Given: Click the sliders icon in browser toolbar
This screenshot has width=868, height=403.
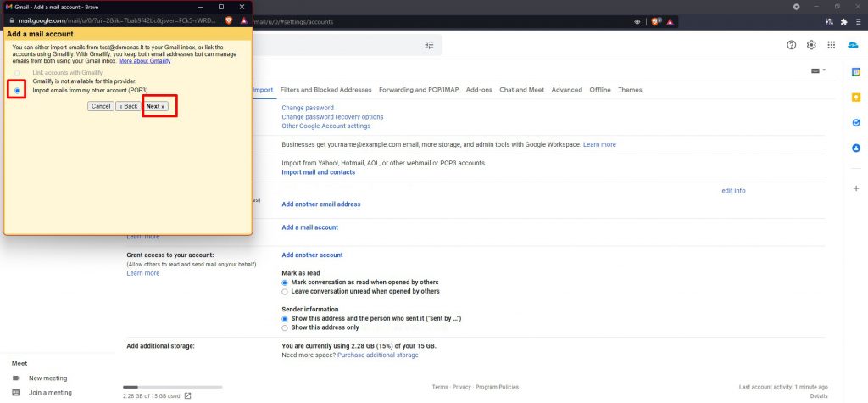Looking at the screenshot, I should (x=829, y=21).
